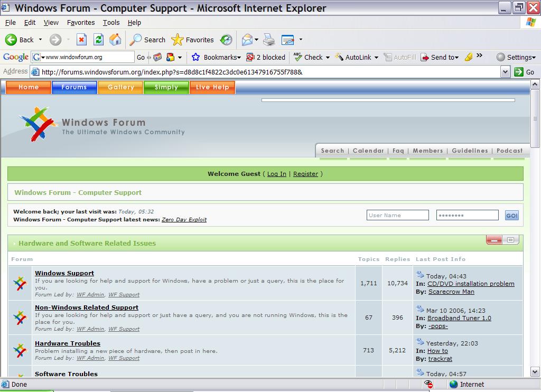Switch to the blue Forums tab

tap(74, 87)
